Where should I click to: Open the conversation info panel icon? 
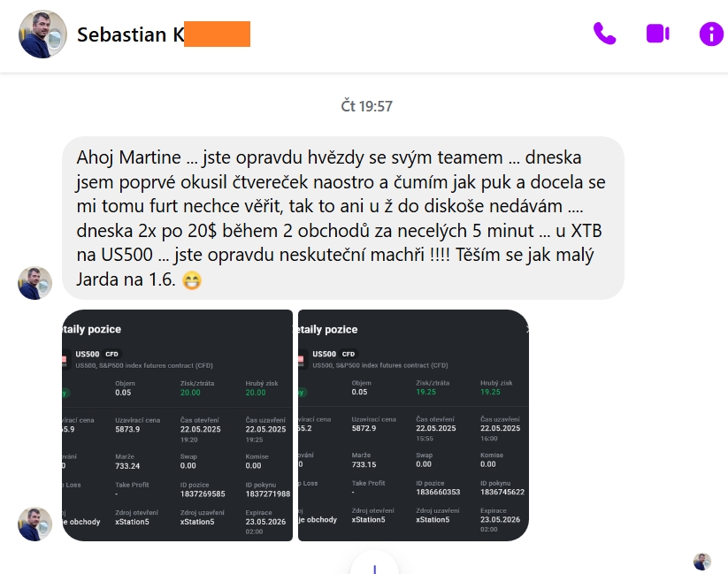711,34
